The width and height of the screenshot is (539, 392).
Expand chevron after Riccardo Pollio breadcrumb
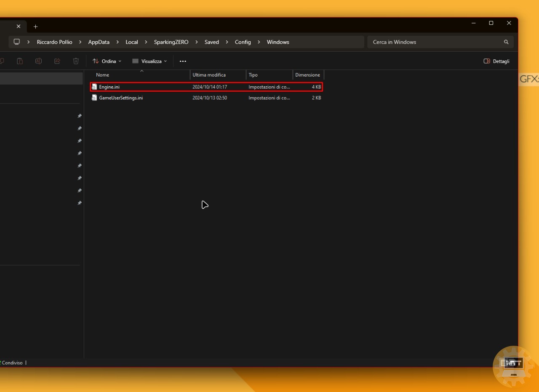(x=80, y=42)
